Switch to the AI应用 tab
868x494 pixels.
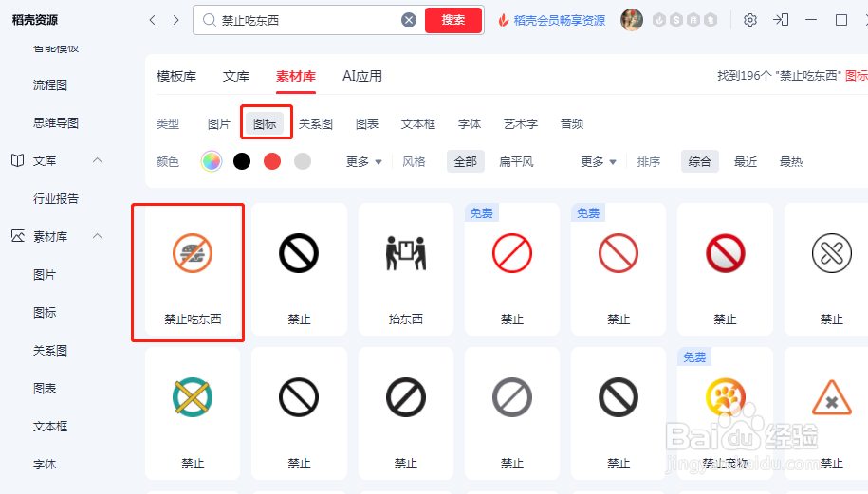coord(362,76)
